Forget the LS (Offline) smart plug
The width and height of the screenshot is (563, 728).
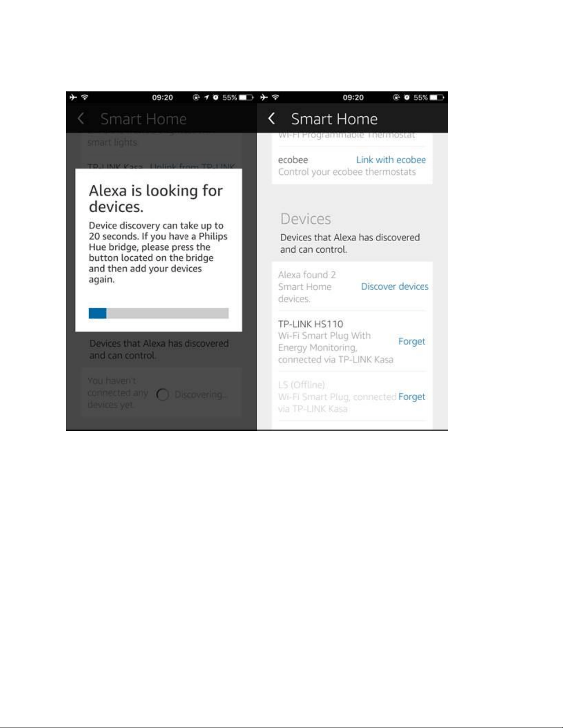411,396
